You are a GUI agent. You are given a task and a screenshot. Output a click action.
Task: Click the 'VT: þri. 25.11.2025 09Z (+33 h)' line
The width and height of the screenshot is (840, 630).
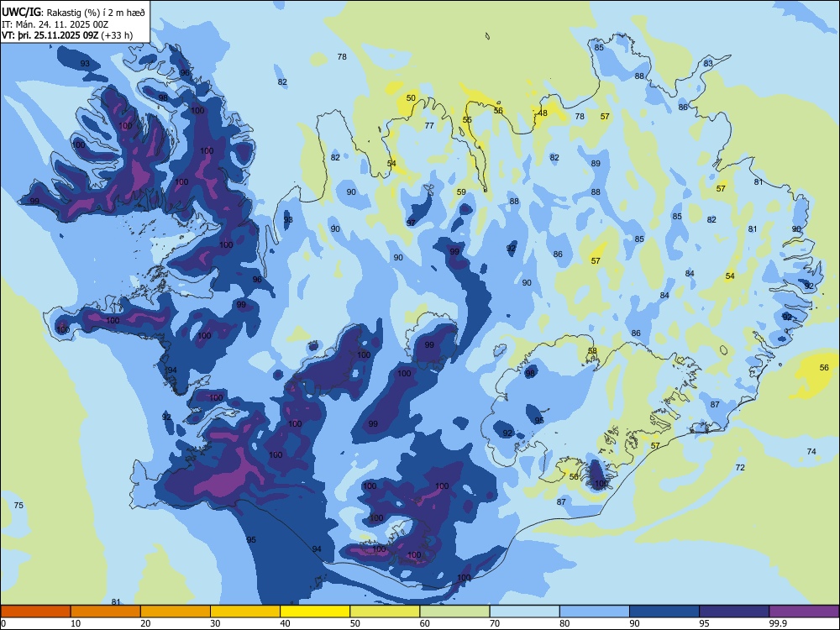pos(67,36)
